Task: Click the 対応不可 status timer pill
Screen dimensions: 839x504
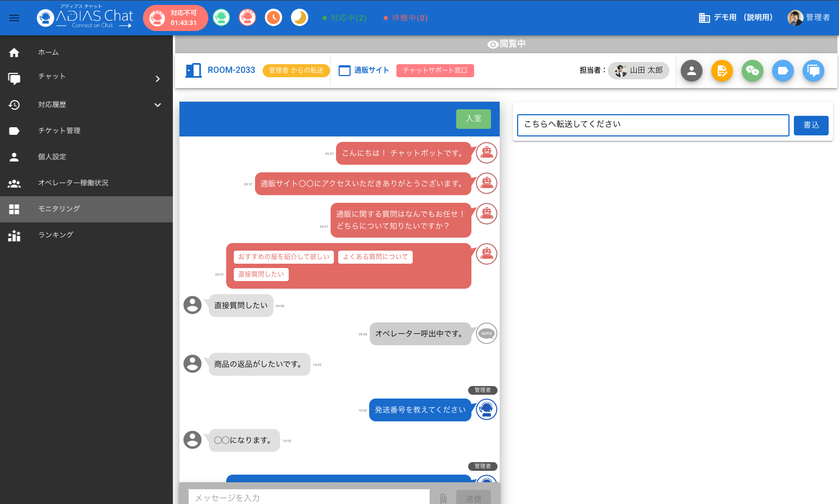Action: (175, 18)
